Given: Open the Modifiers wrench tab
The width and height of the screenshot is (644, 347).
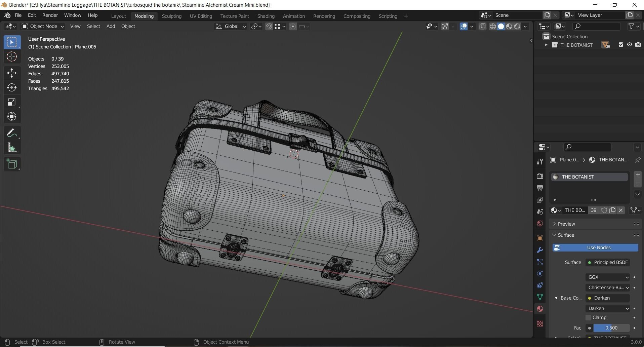Looking at the screenshot, I should [x=540, y=250].
